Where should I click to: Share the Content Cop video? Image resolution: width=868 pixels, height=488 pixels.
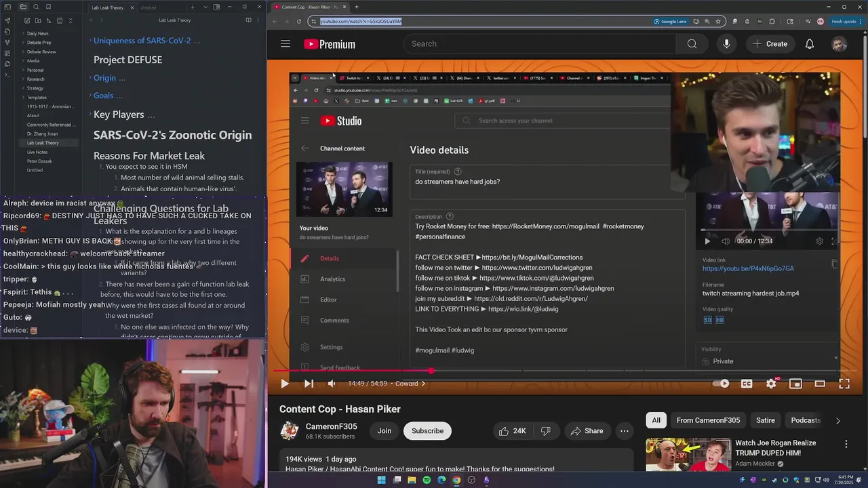(x=587, y=431)
